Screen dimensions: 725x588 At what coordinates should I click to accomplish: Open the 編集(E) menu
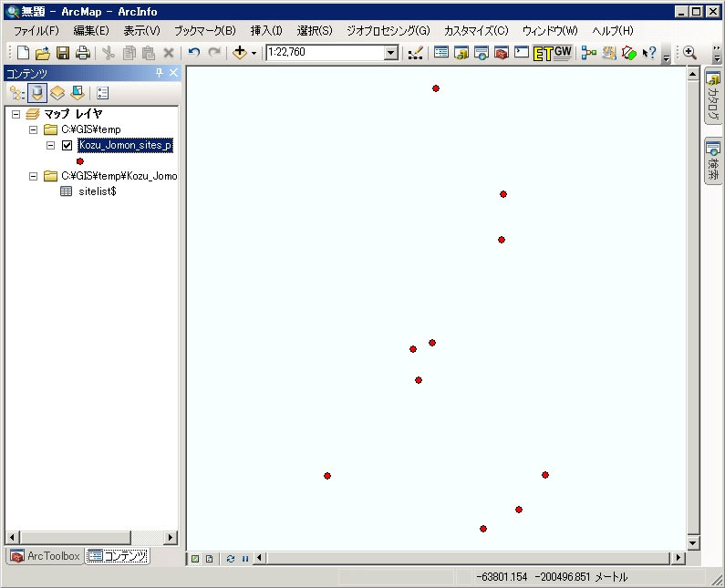tap(91, 31)
